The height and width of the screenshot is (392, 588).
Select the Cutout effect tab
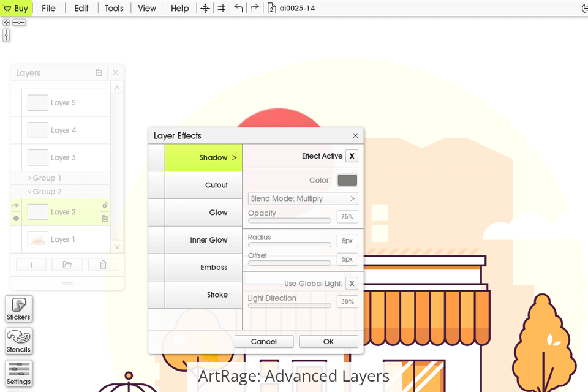(x=203, y=185)
